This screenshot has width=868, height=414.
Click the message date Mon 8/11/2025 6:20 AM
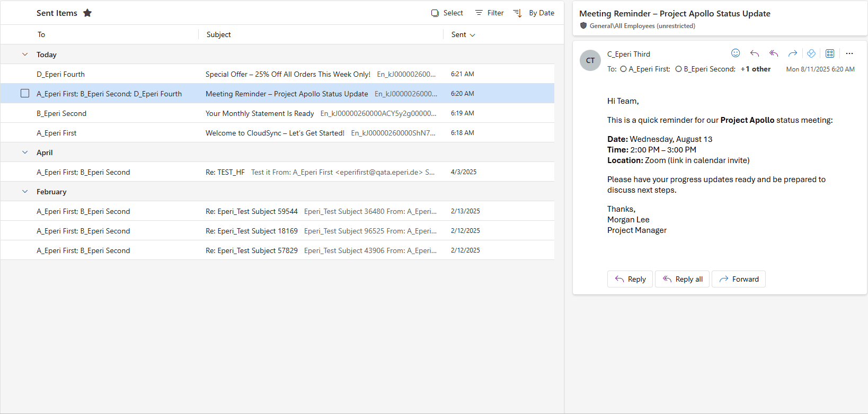click(820, 69)
